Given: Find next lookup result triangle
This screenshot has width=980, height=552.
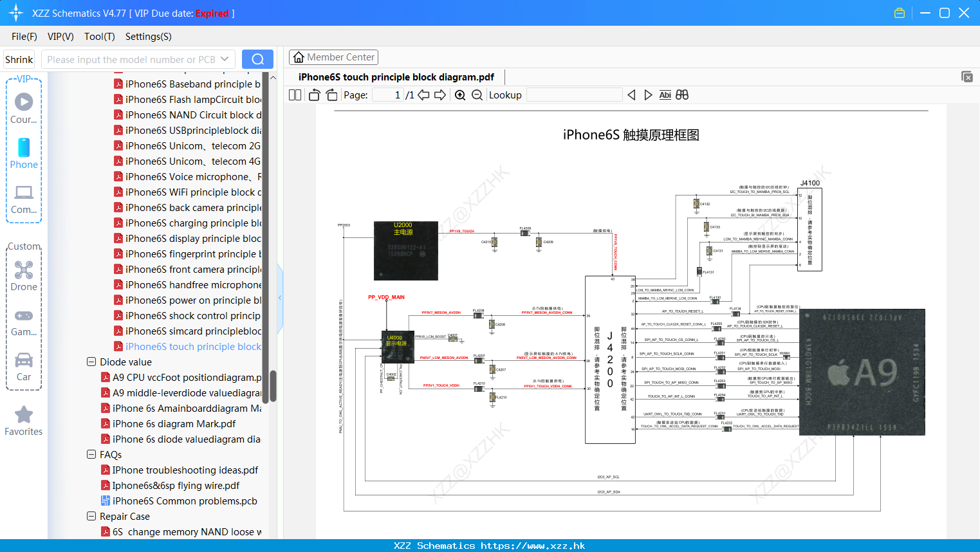Looking at the screenshot, I should pyautogui.click(x=648, y=95).
